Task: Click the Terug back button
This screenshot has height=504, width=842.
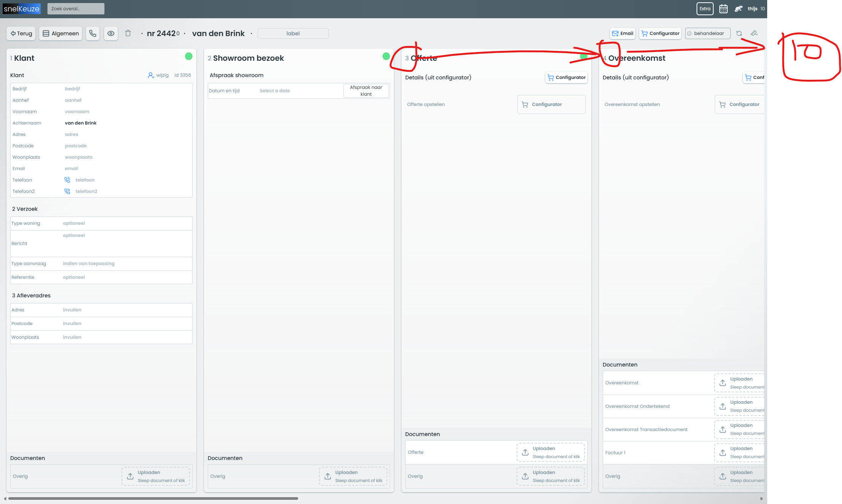Action: click(21, 33)
